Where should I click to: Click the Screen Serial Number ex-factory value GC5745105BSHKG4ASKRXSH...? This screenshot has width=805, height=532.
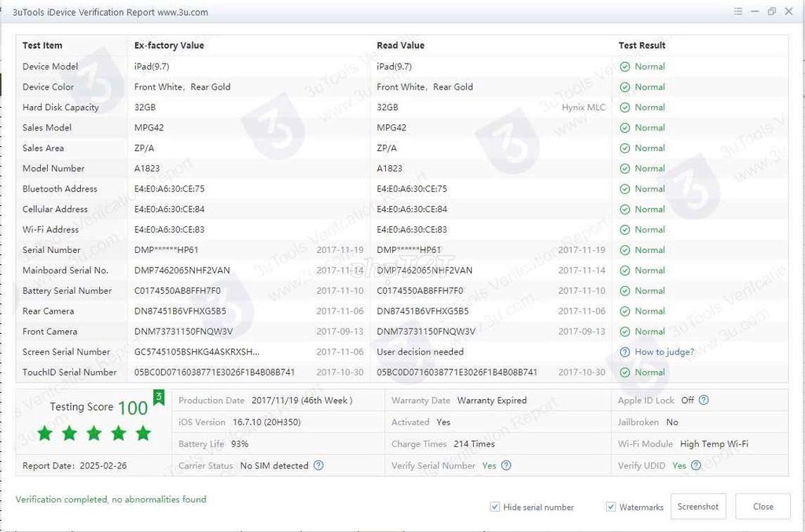[197, 352]
